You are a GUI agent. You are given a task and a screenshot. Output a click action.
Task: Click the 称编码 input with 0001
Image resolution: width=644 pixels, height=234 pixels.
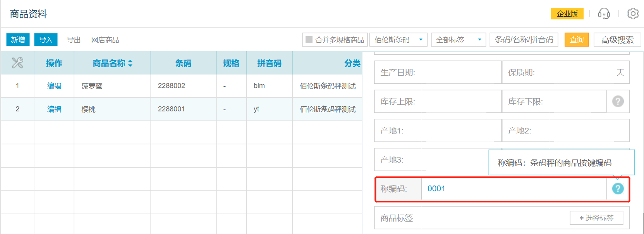point(514,189)
